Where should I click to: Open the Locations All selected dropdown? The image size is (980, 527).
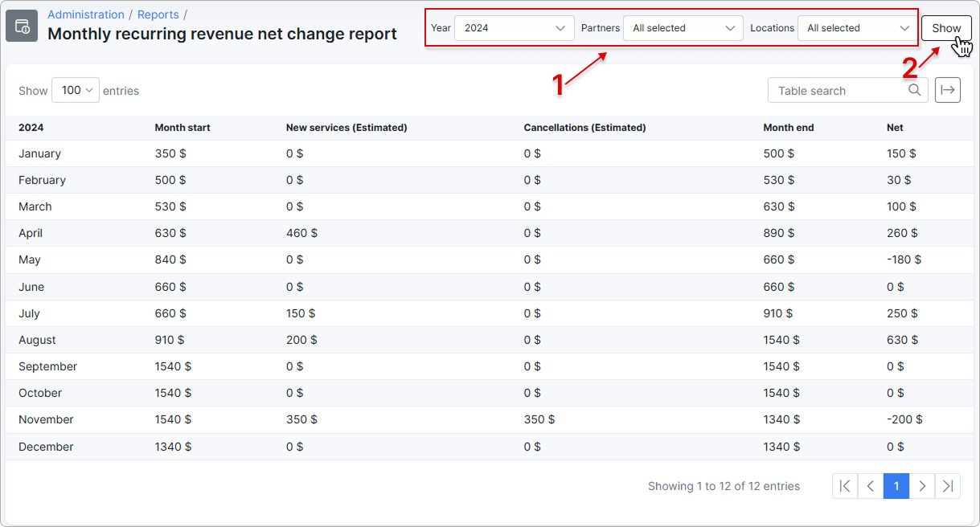(858, 28)
